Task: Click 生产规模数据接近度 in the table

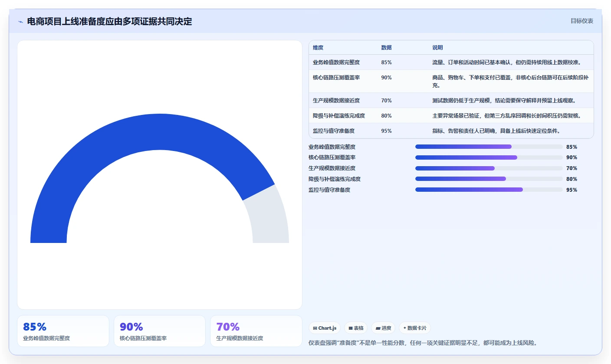Action: [336, 100]
